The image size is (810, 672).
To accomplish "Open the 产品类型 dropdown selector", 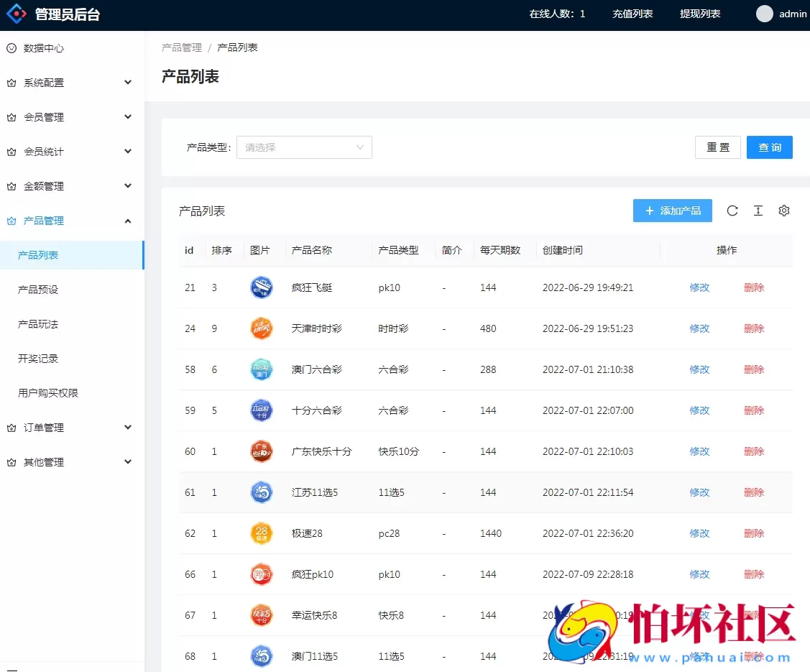I will (x=304, y=147).
